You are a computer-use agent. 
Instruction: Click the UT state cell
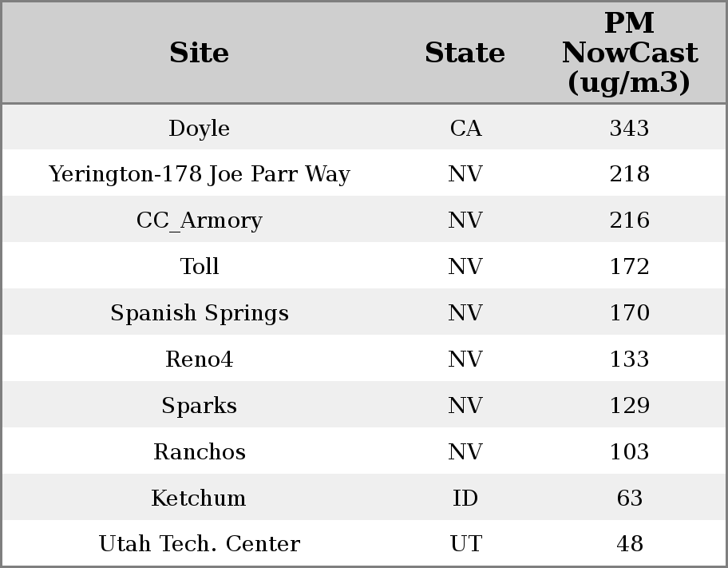click(465, 544)
